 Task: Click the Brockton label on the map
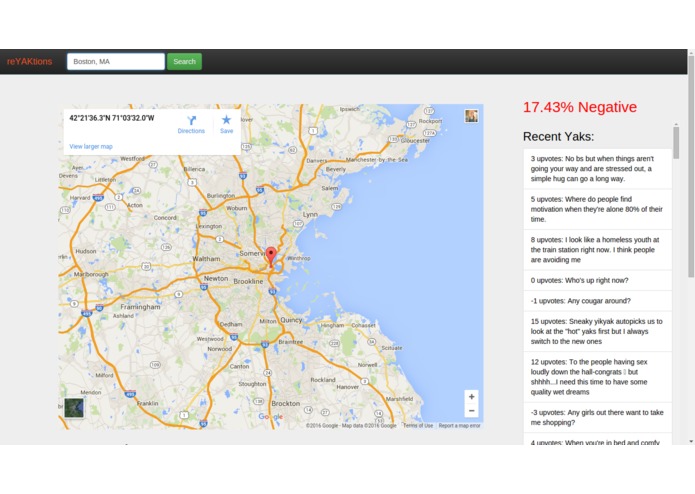click(x=285, y=404)
